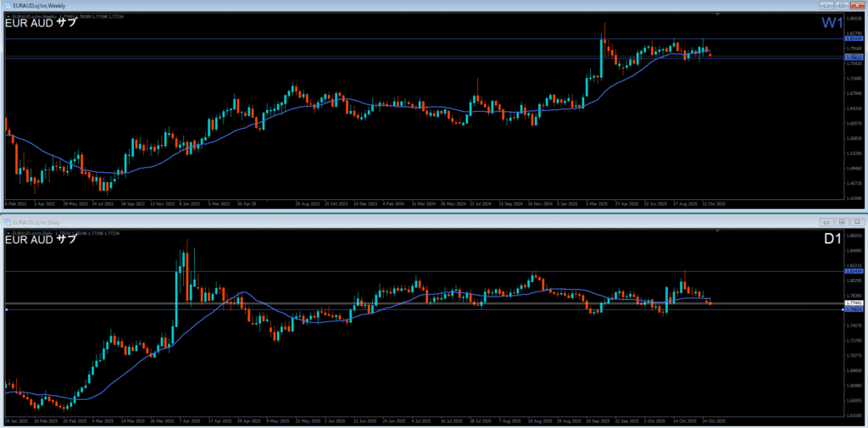Close the EURAUD Weekly chart window

point(857,5)
